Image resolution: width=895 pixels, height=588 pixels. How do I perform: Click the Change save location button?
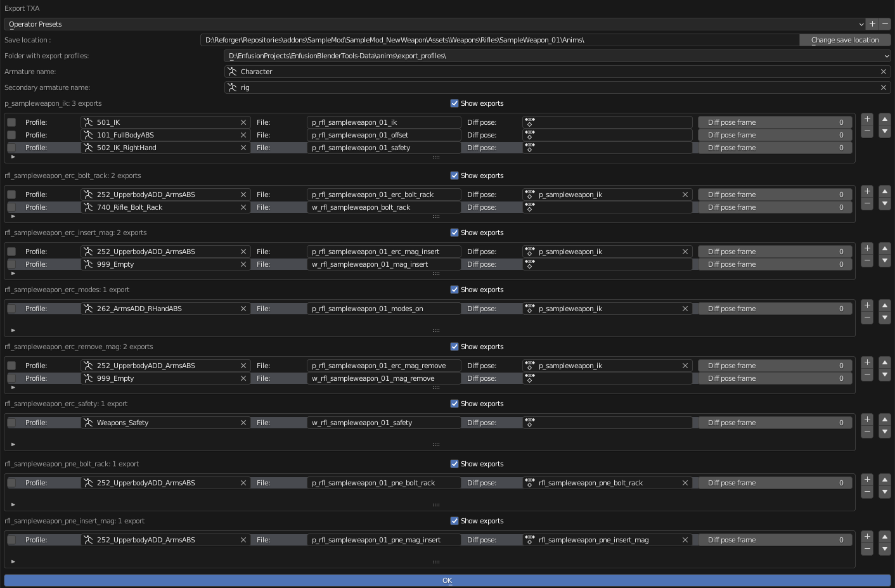click(845, 39)
